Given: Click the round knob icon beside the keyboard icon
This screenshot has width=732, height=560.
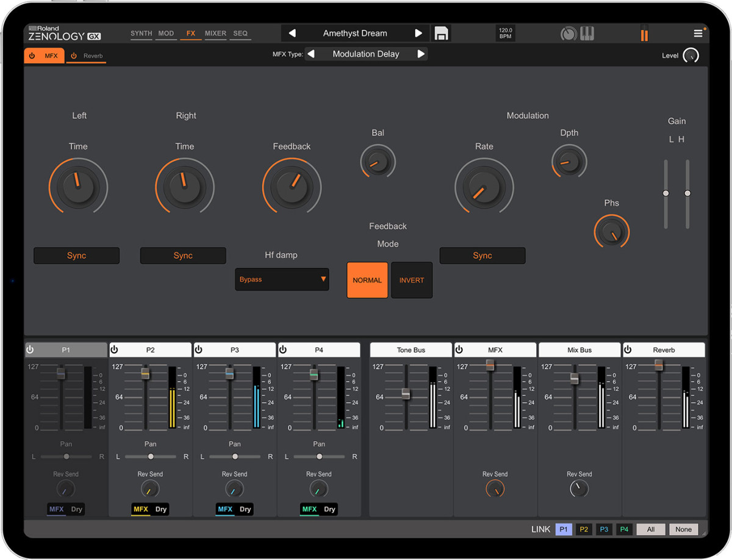Looking at the screenshot, I should (x=569, y=34).
